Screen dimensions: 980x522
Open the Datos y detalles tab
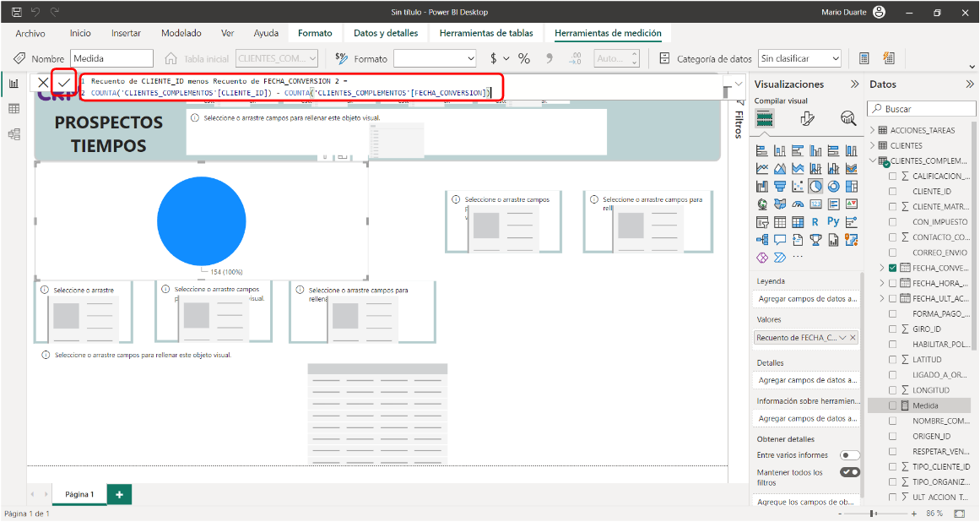coord(386,33)
